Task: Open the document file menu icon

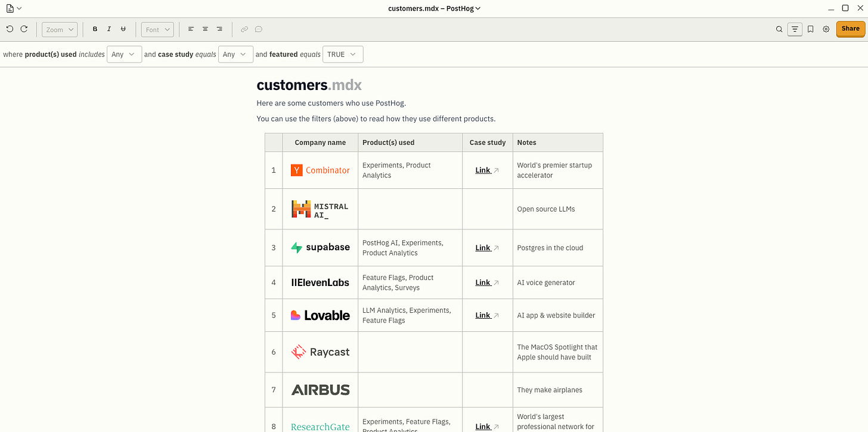Action: pyautogui.click(x=13, y=8)
